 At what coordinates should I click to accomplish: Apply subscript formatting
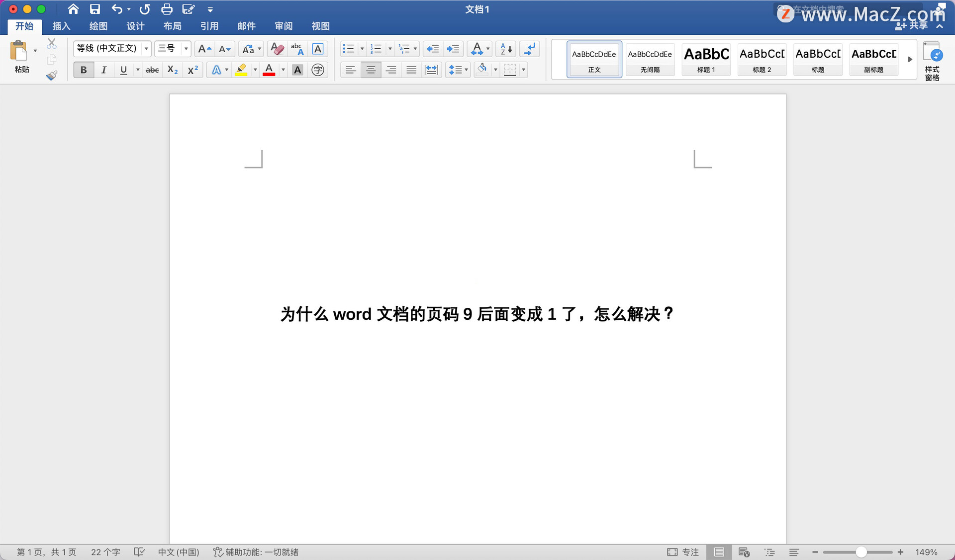(x=173, y=70)
